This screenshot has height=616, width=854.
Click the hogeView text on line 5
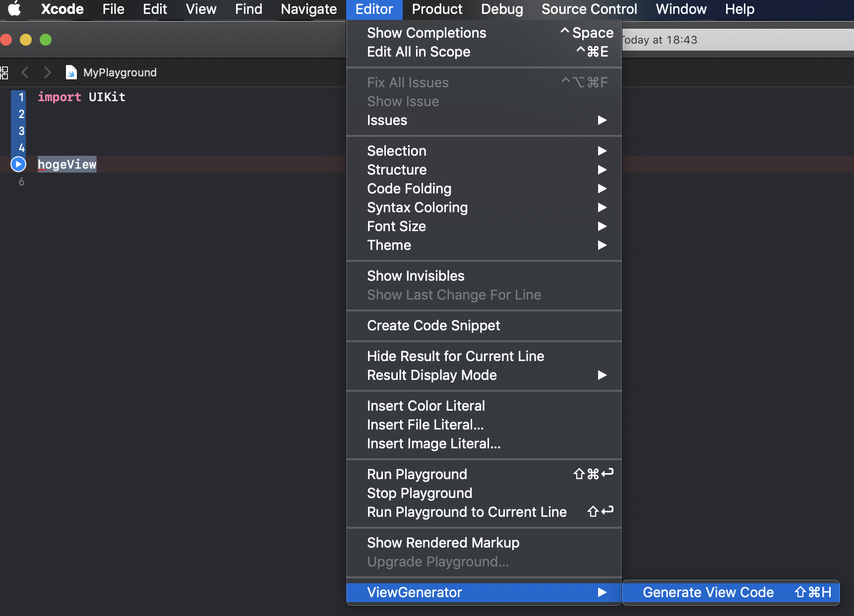pyautogui.click(x=67, y=164)
